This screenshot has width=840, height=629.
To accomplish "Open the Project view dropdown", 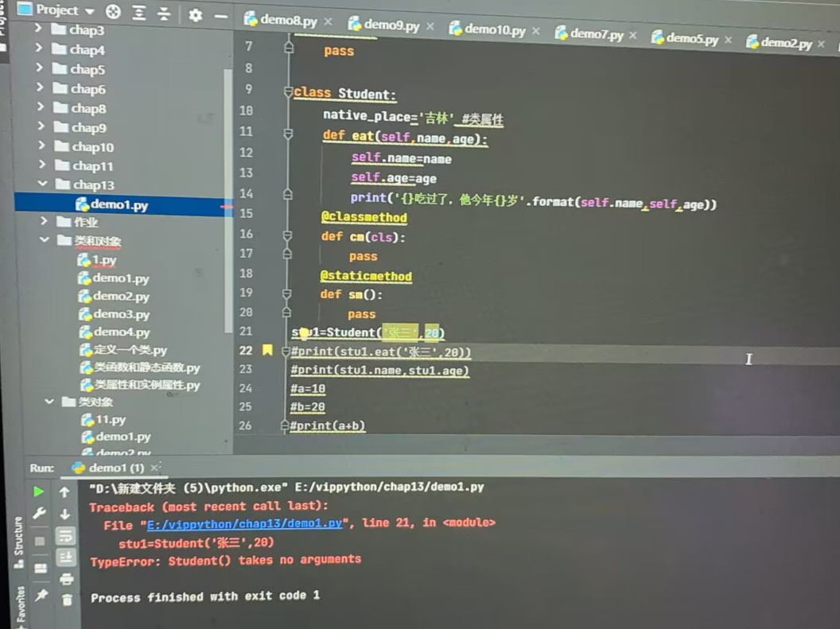I will coord(88,11).
